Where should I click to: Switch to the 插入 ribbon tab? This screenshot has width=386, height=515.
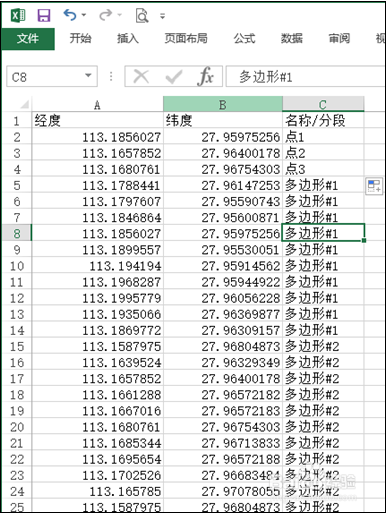pyautogui.click(x=128, y=39)
